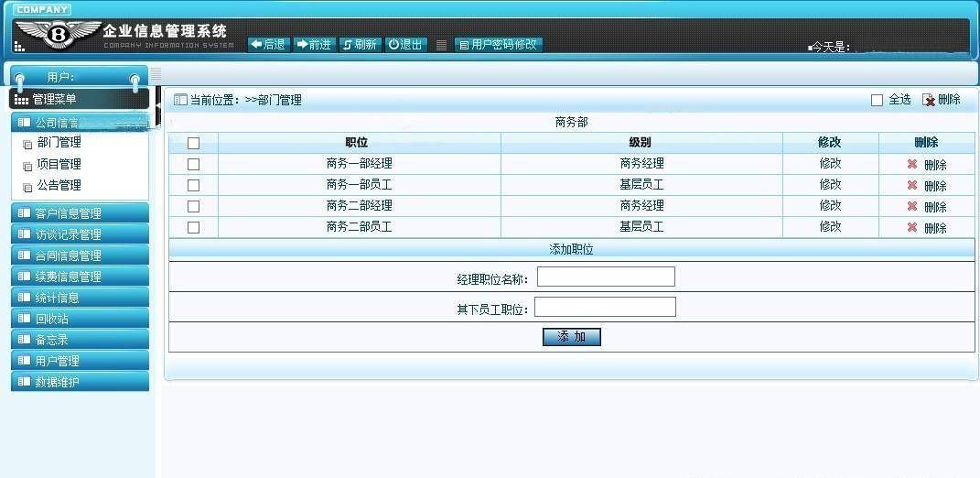This screenshot has height=478, width=980.
Task: Check the 商务二部经理 row checkbox
Action: pyautogui.click(x=193, y=206)
